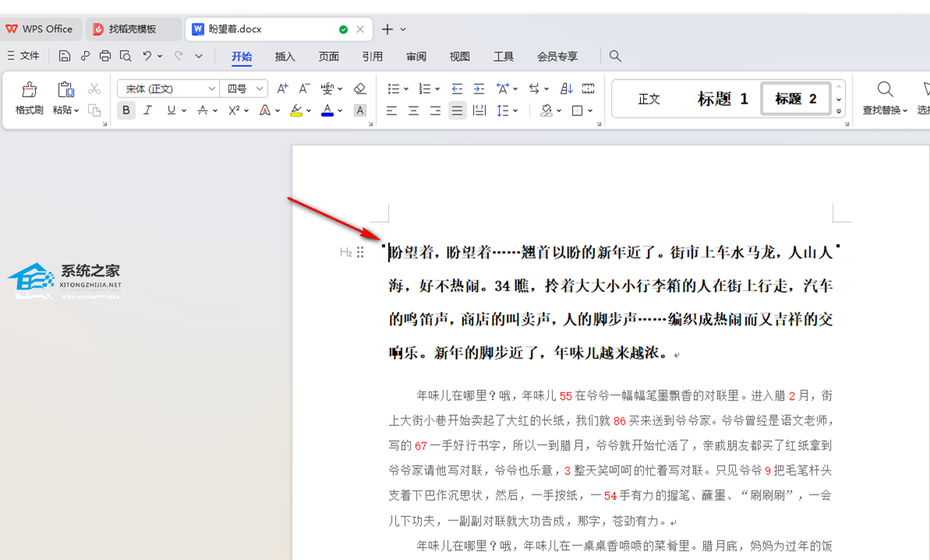Click the show/hide paragraph marks icon
930x560 pixels.
pos(534,89)
